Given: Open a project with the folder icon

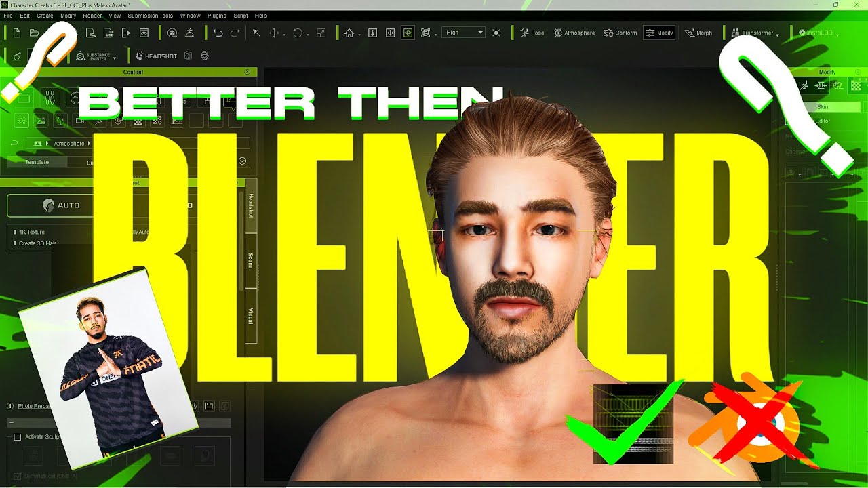Looking at the screenshot, I should (x=35, y=33).
